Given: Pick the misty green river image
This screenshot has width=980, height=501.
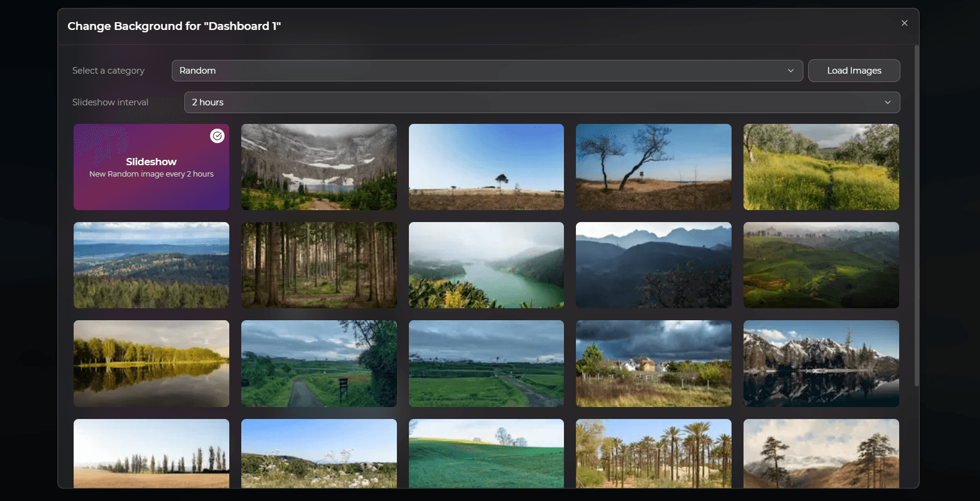Looking at the screenshot, I should 486,265.
